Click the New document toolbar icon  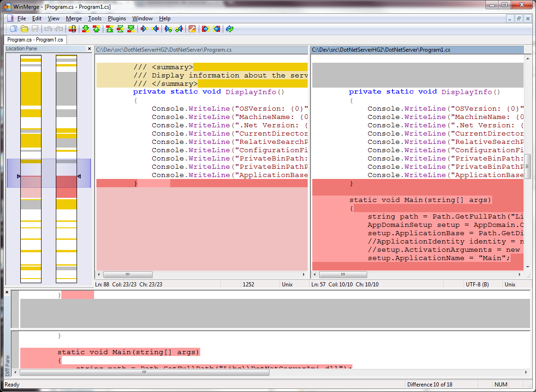13,29
